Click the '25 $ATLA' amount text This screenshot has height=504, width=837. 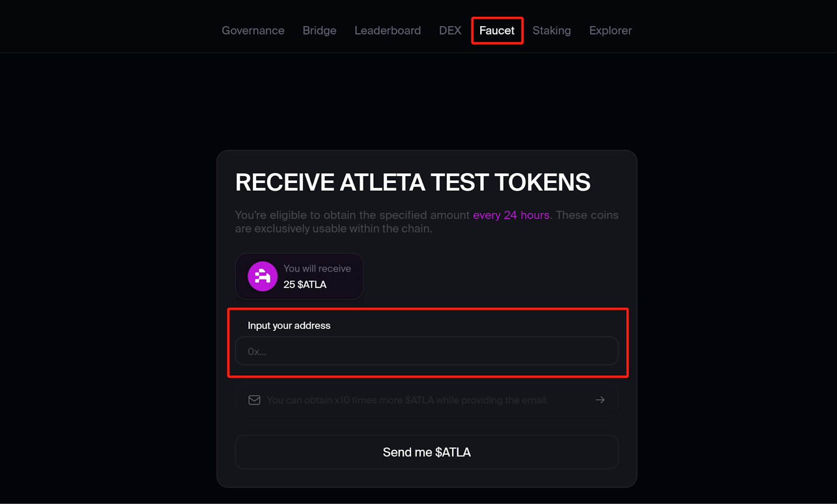tap(305, 284)
